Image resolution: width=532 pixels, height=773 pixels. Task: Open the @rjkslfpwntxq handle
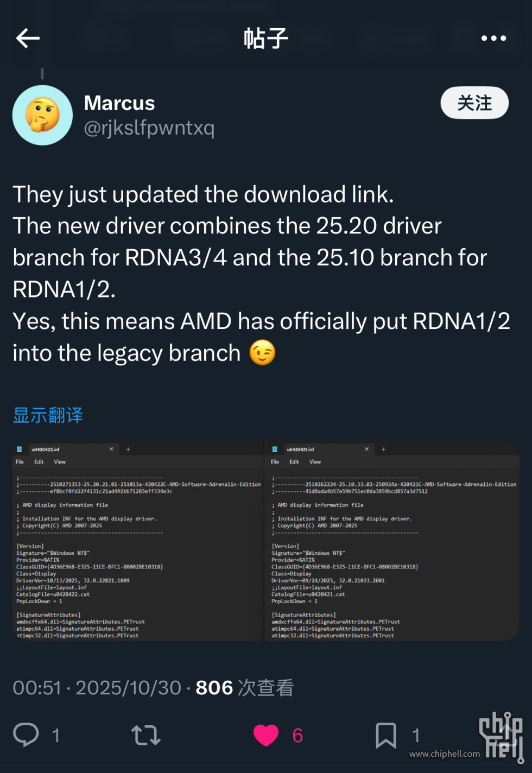pyautogui.click(x=149, y=128)
